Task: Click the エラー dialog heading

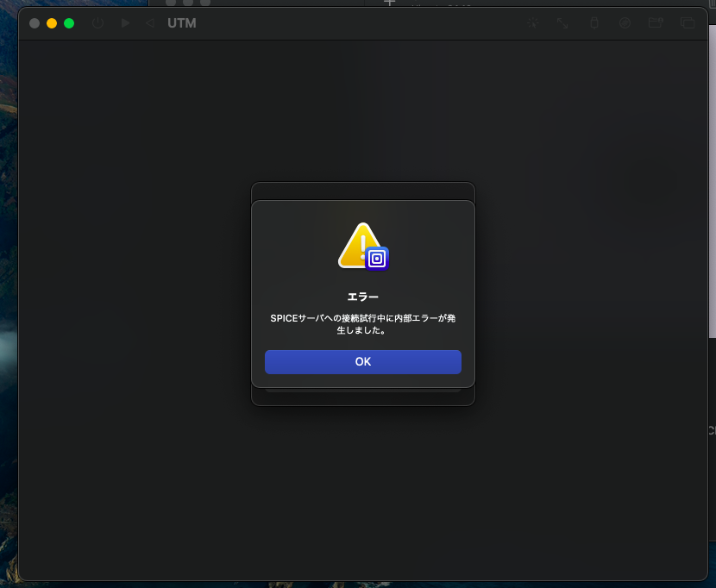Action: (362, 297)
